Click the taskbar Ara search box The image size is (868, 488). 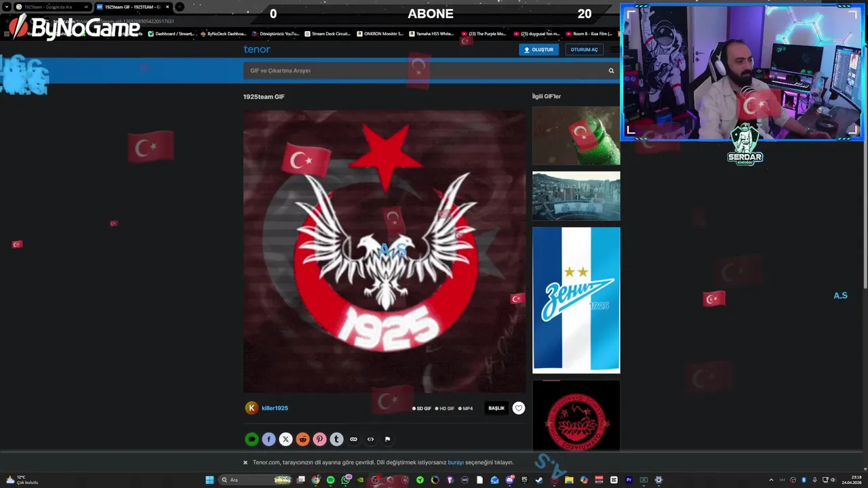coord(256,480)
